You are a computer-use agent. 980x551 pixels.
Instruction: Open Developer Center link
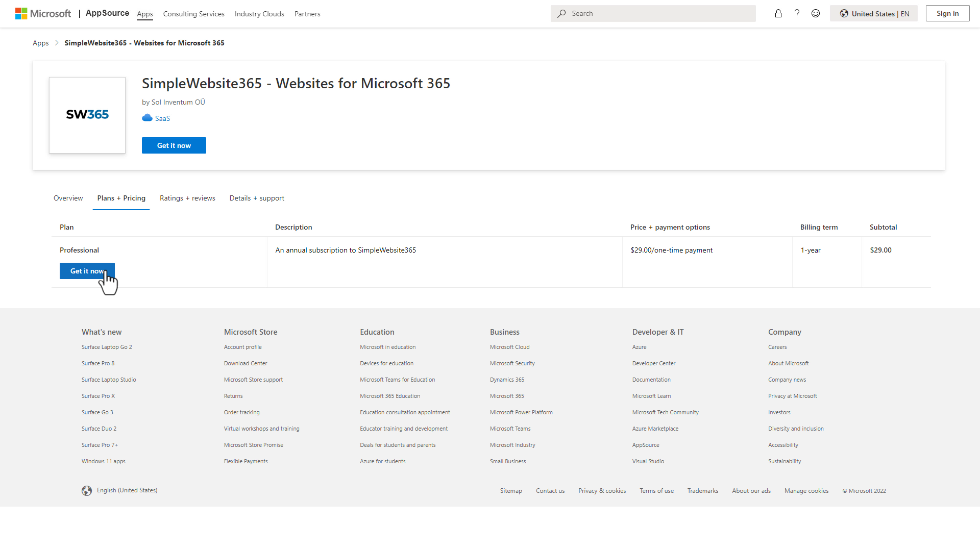(654, 363)
